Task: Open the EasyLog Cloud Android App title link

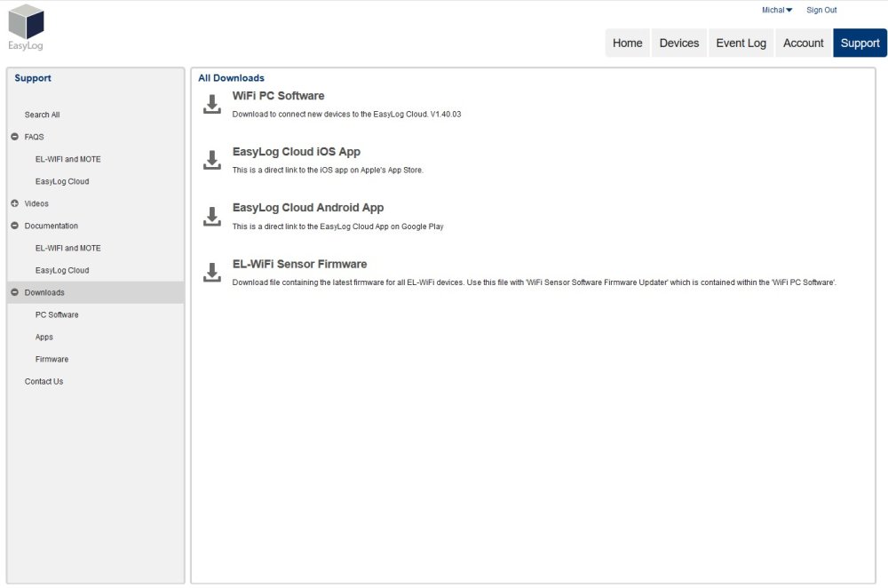Action: pyautogui.click(x=307, y=208)
